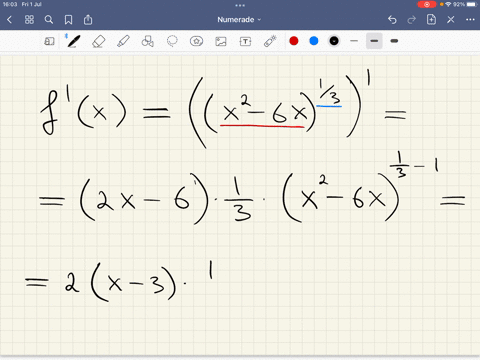Go back using the left chevron
The image size is (480, 360).
9,20
